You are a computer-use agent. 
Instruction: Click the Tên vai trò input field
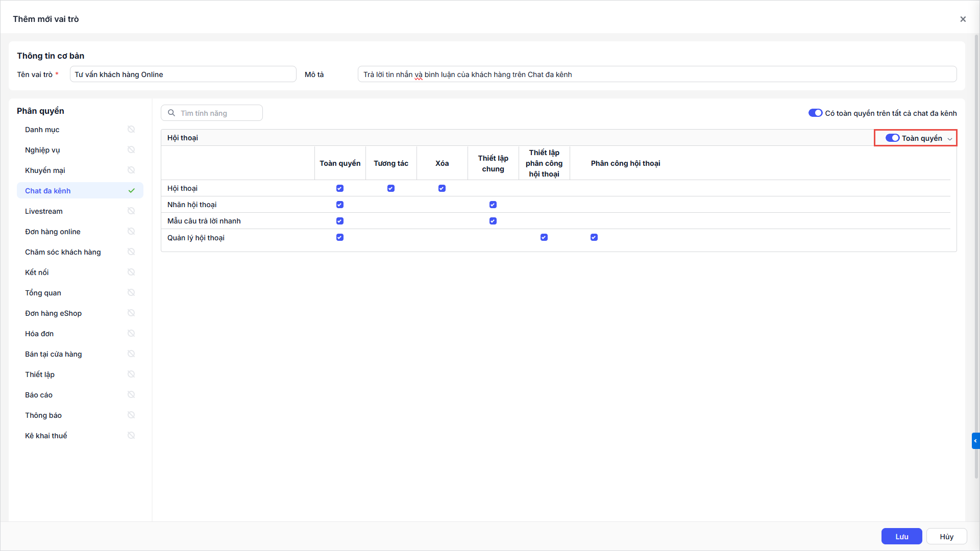coord(183,74)
